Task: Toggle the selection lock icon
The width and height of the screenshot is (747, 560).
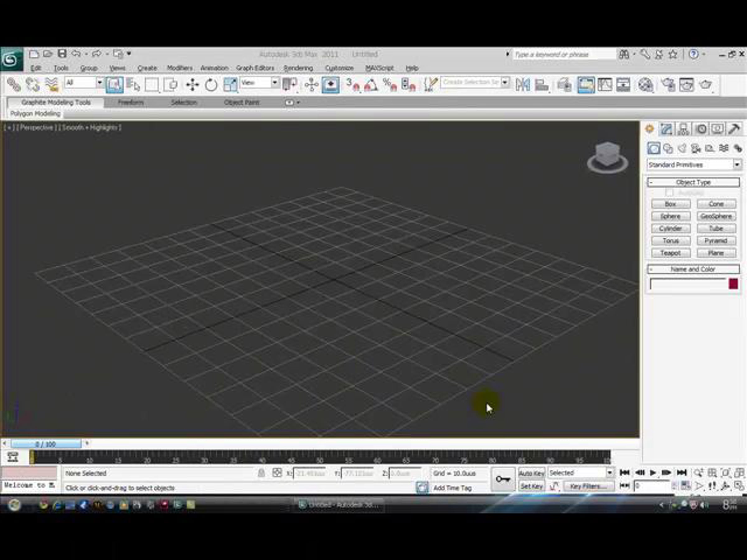Action: (x=261, y=473)
